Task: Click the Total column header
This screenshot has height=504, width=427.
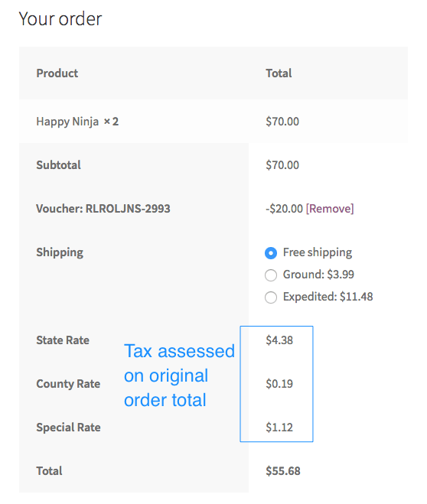Action: 279,73
